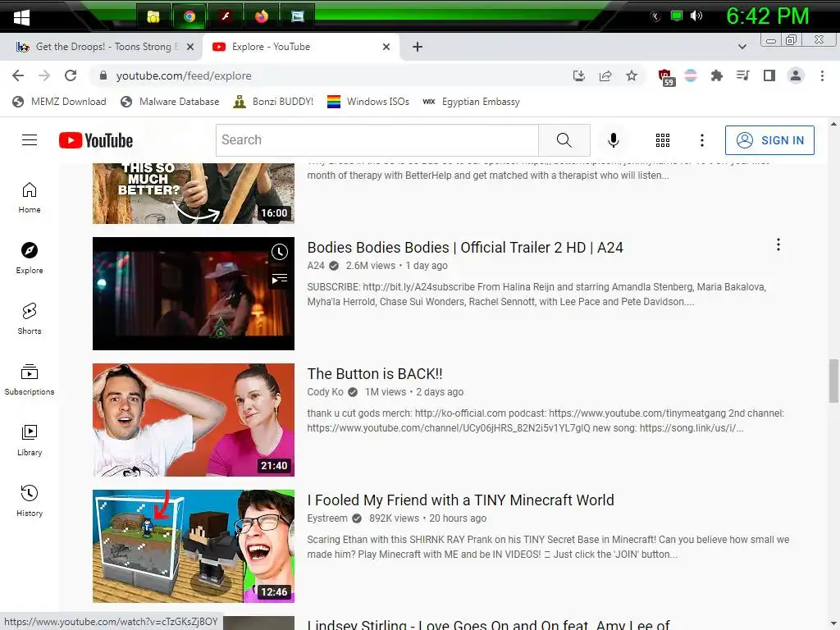Open the Bonzi BUDDY! bookmark
Screen dimensions: 840x630
click(273, 102)
